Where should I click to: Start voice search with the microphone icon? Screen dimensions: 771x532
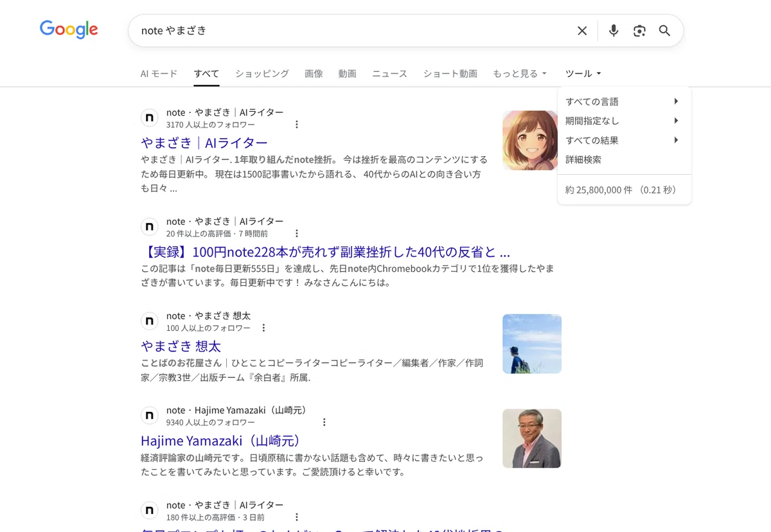coord(614,31)
